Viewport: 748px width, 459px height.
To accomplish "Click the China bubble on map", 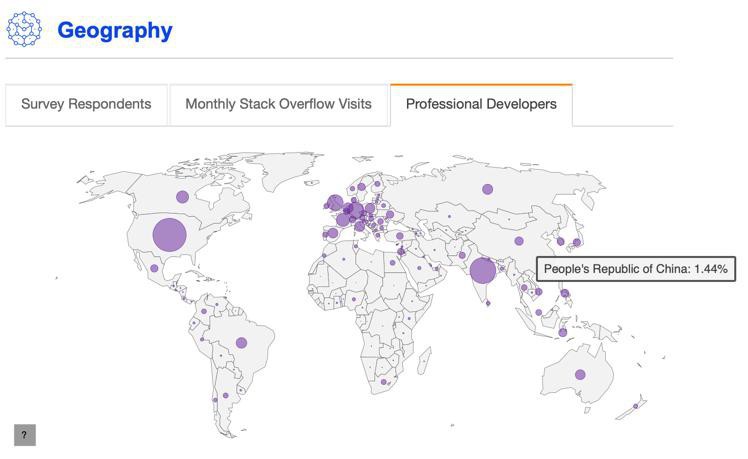I will 519,241.
